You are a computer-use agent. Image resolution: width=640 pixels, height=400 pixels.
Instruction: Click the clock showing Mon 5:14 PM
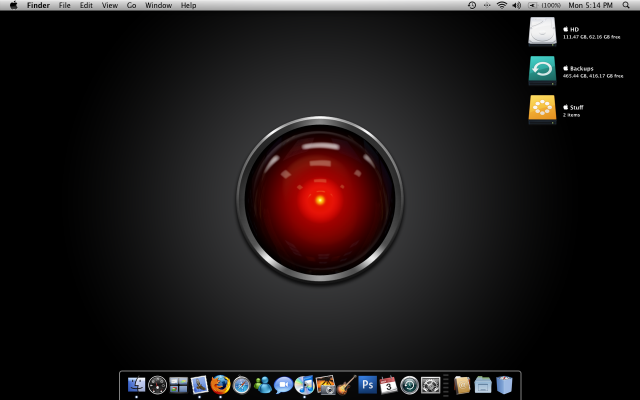point(591,5)
